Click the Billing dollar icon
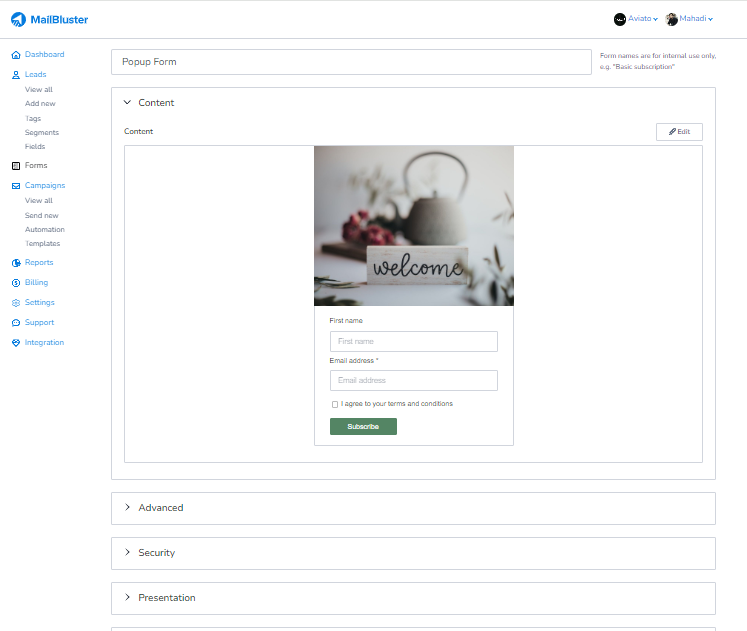The width and height of the screenshot is (747, 631). (16, 283)
